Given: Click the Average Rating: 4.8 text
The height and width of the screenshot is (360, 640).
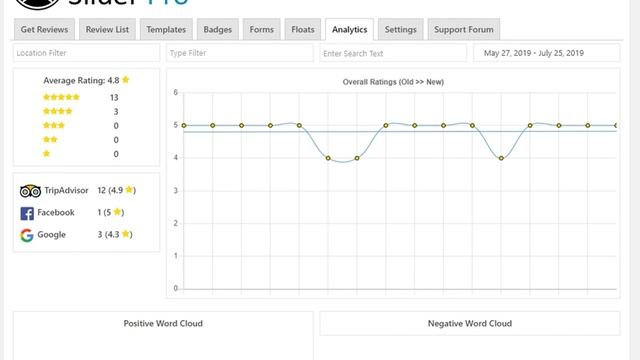Looking at the screenshot, I should click(81, 80).
